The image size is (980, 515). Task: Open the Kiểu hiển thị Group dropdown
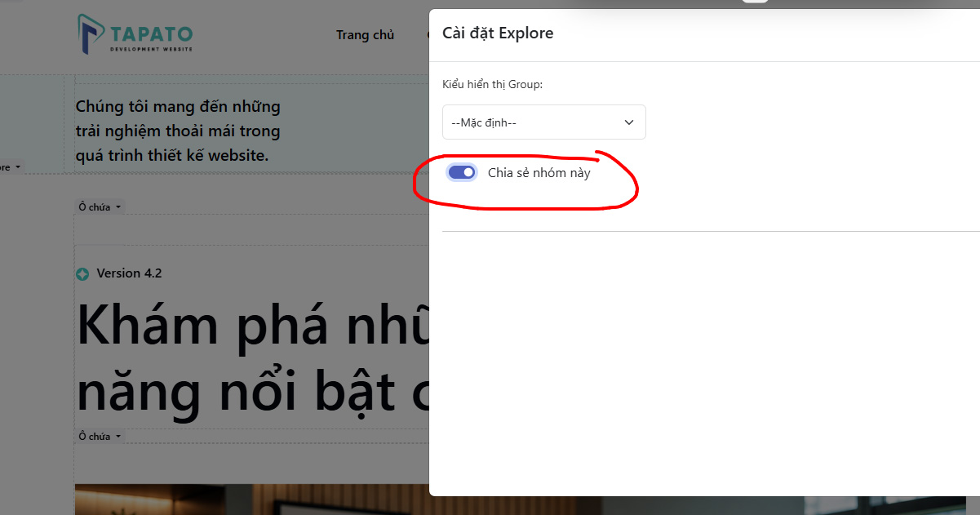pos(544,122)
